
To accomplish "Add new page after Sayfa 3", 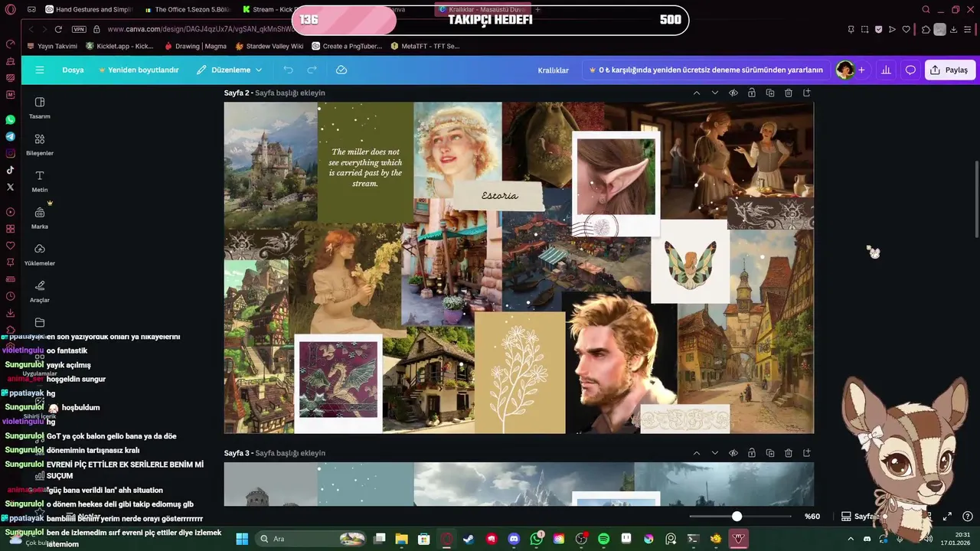I will [x=807, y=453].
